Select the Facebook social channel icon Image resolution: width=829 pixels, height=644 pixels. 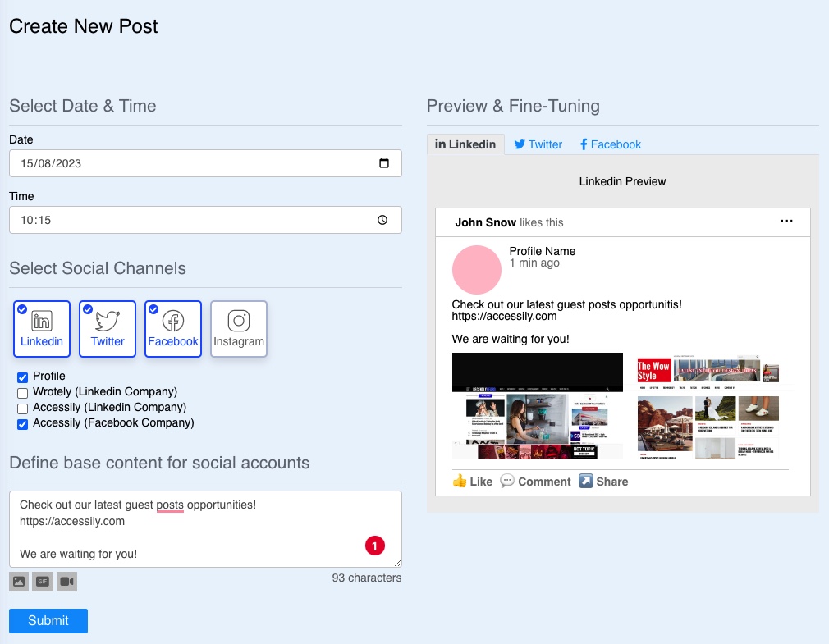(172, 328)
